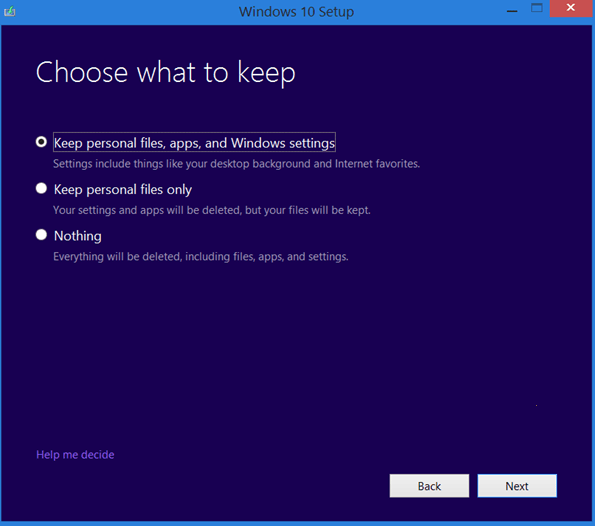
Task: Select the radio circle for keeping files, apps, and settings
Action: [x=41, y=142]
